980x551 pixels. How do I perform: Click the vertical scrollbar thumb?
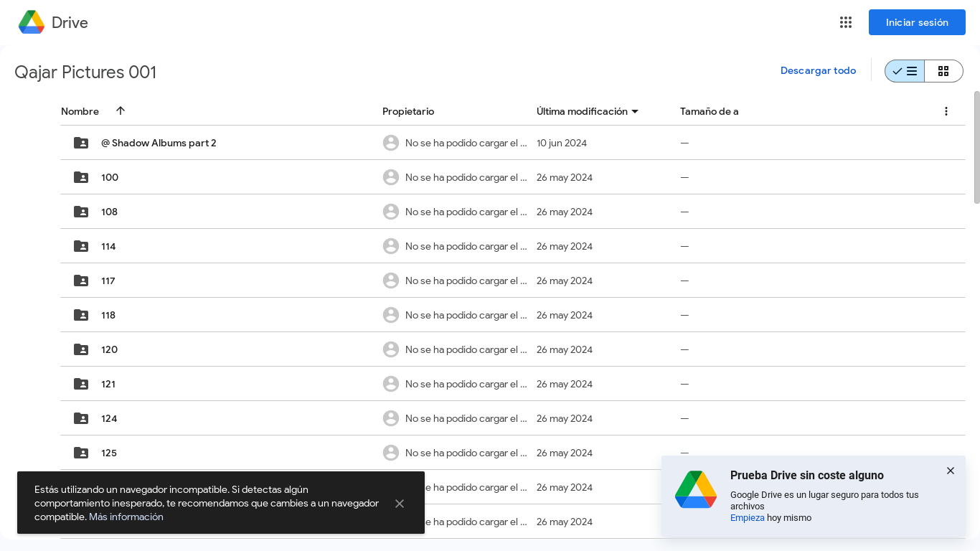(976, 147)
